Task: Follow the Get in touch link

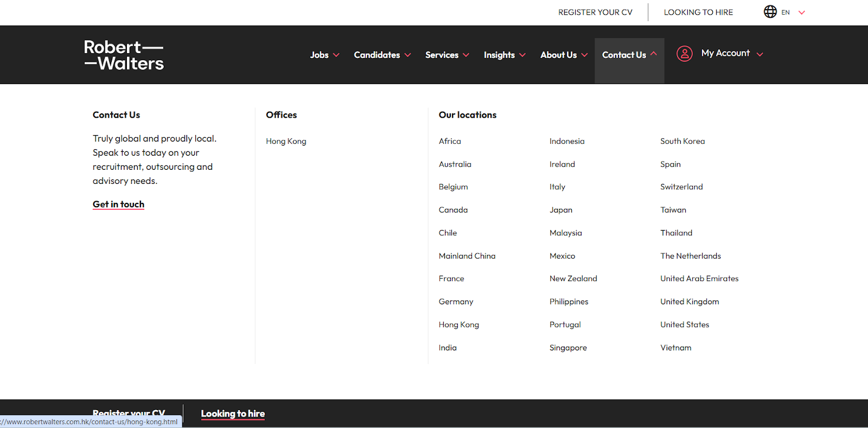Action: coord(118,205)
